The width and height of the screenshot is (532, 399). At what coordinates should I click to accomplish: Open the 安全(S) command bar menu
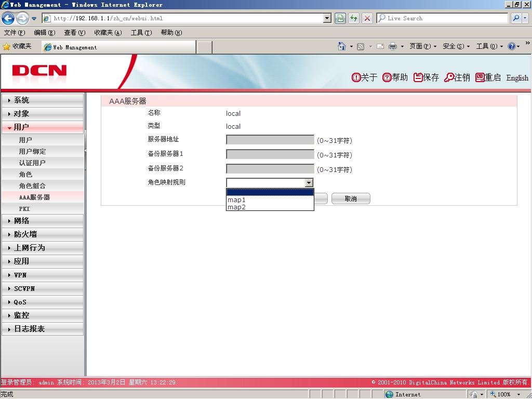point(456,46)
